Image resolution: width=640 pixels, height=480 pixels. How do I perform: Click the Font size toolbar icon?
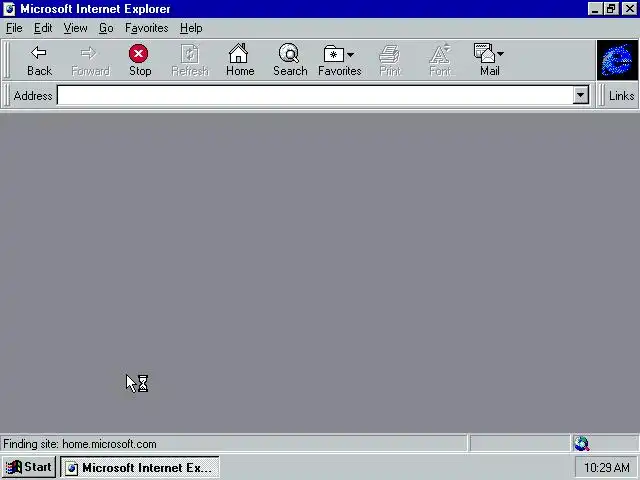pyautogui.click(x=440, y=60)
